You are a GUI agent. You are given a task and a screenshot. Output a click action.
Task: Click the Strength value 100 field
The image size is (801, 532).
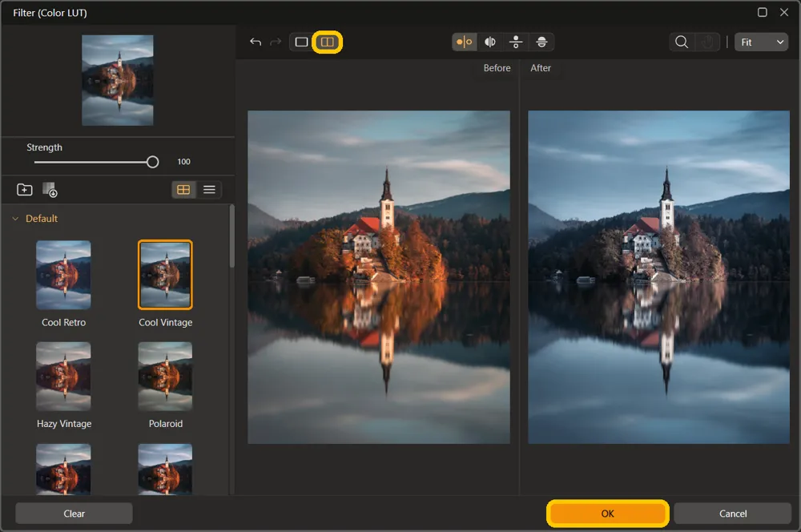[184, 162]
